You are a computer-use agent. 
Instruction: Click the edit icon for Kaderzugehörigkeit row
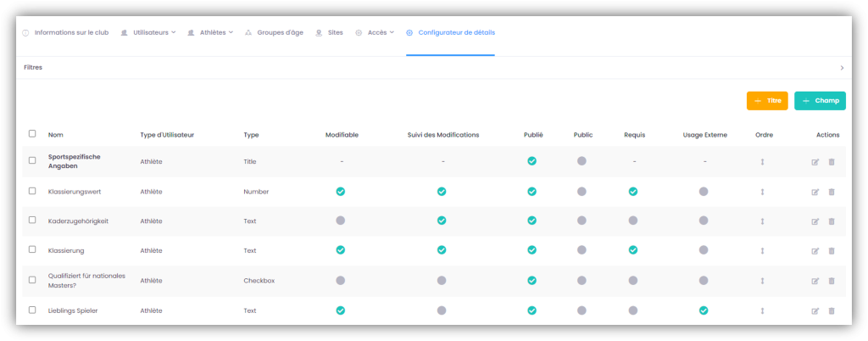point(815,221)
